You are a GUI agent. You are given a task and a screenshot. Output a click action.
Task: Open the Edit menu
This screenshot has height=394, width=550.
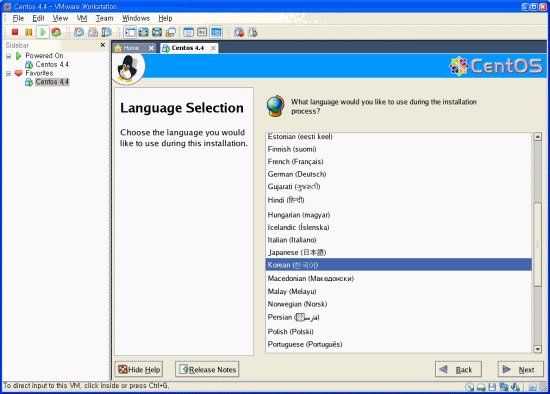(x=38, y=18)
